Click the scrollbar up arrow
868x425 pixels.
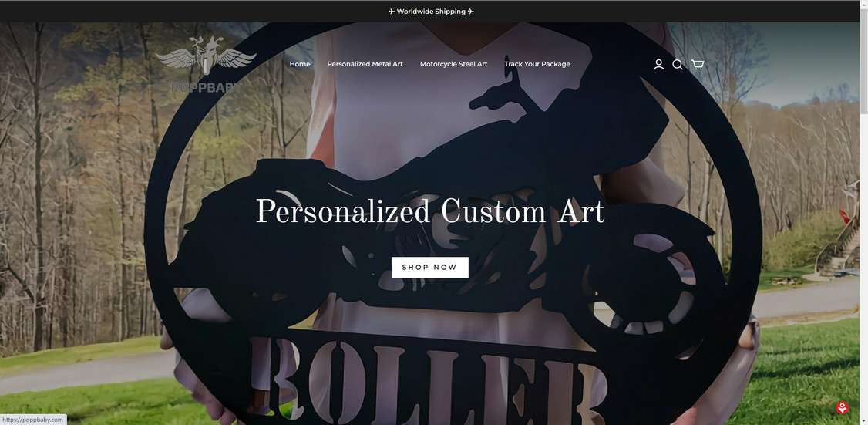pos(863,4)
